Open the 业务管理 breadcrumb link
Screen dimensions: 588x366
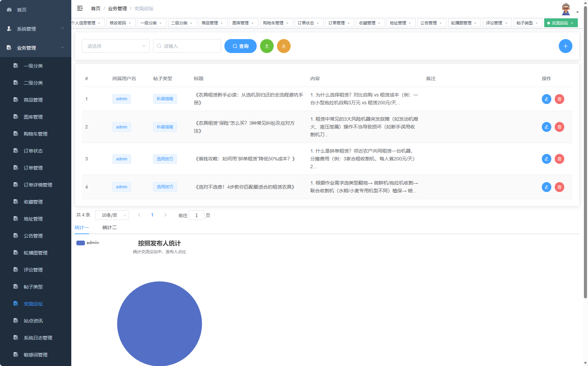(x=117, y=8)
